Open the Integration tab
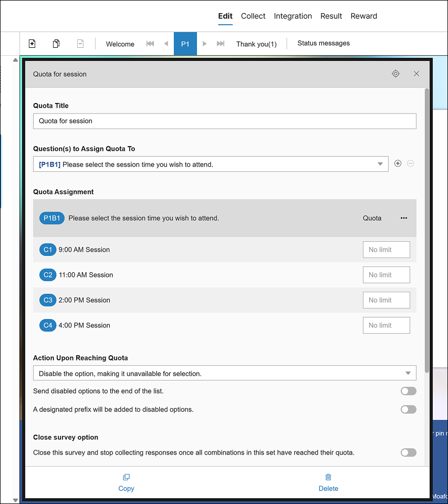Screen dimensions: 448x504 [x=293, y=16]
